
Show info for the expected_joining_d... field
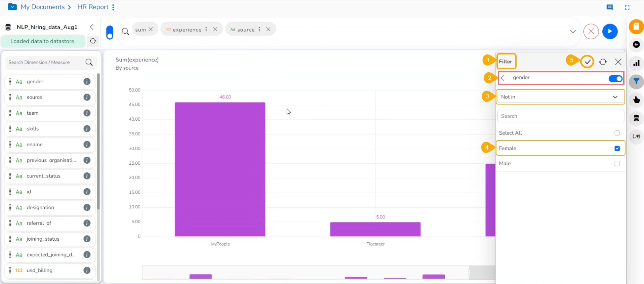(x=87, y=255)
